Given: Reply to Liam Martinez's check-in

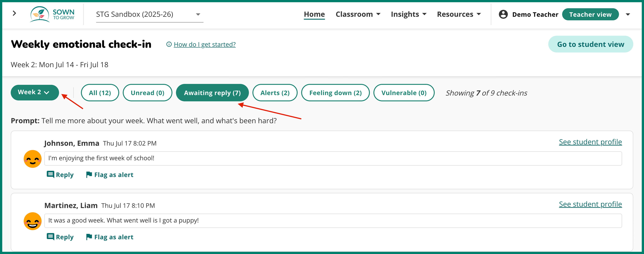Looking at the screenshot, I should 60,237.
